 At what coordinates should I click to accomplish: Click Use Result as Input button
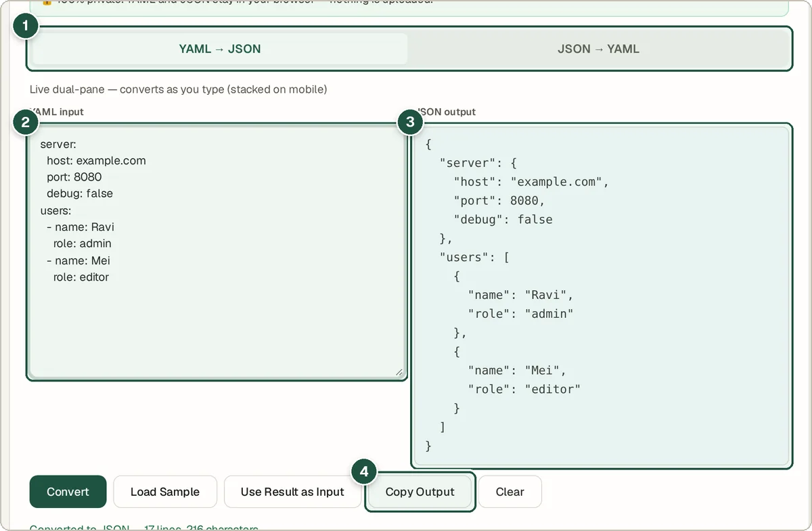coord(292,492)
